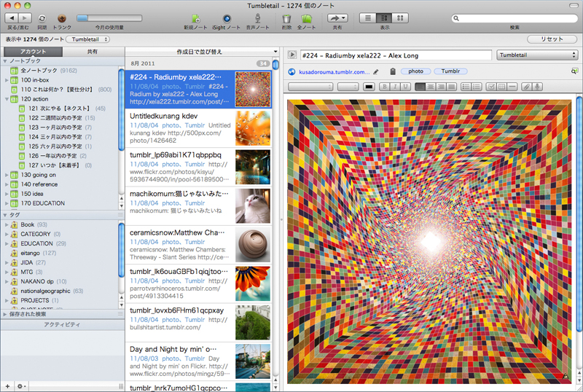
Task: Click the attach file paperclip icon
Action: [x=526, y=87]
